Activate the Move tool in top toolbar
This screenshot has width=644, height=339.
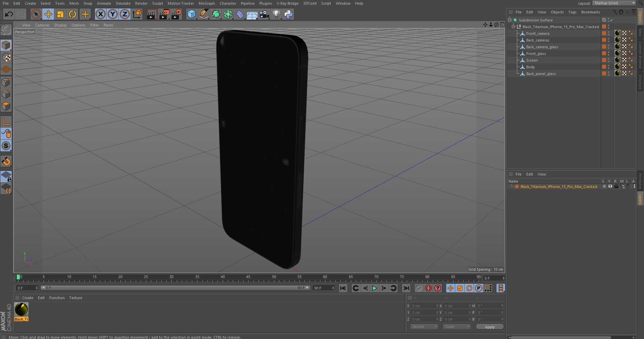48,14
